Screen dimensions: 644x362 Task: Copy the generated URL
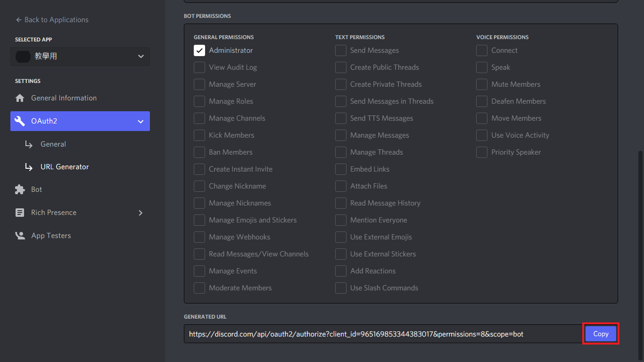tap(601, 334)
